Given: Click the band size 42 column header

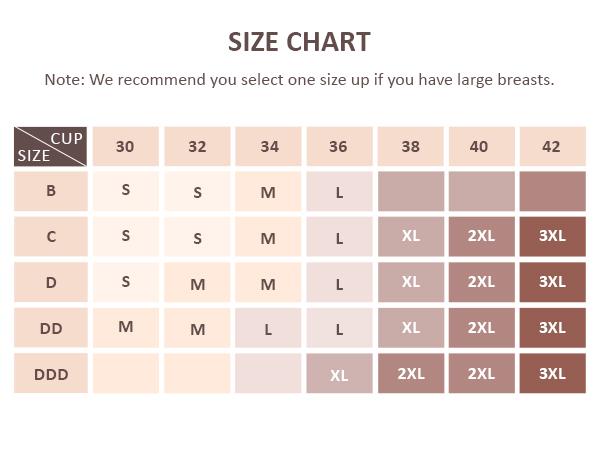Looking at the screenshot, I should tap(552, 146).
